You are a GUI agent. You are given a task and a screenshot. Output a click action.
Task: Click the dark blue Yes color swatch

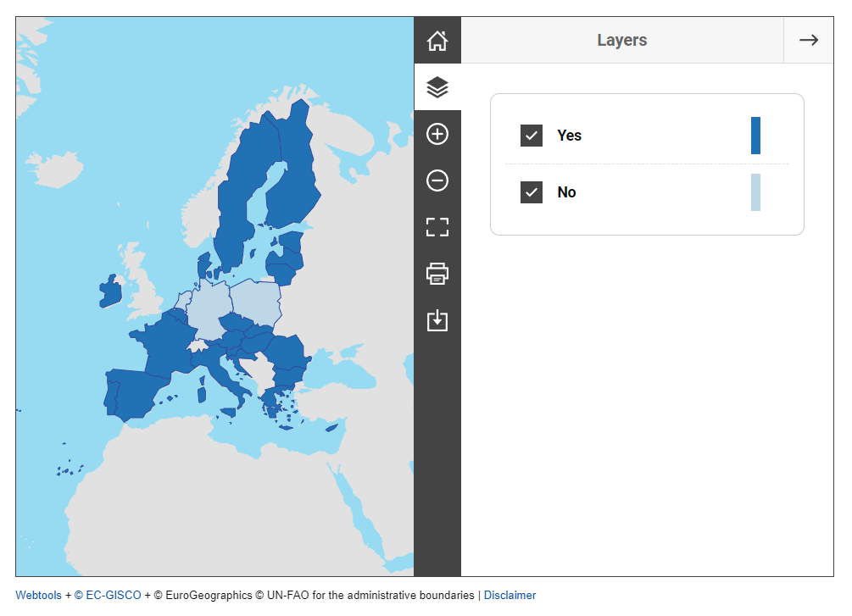point(755,136)
